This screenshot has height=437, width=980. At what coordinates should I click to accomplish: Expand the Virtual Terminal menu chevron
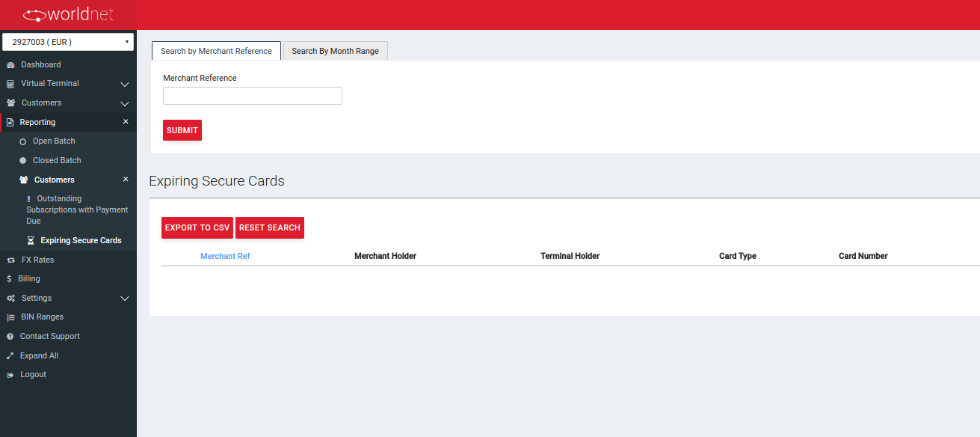pos(125,85)
